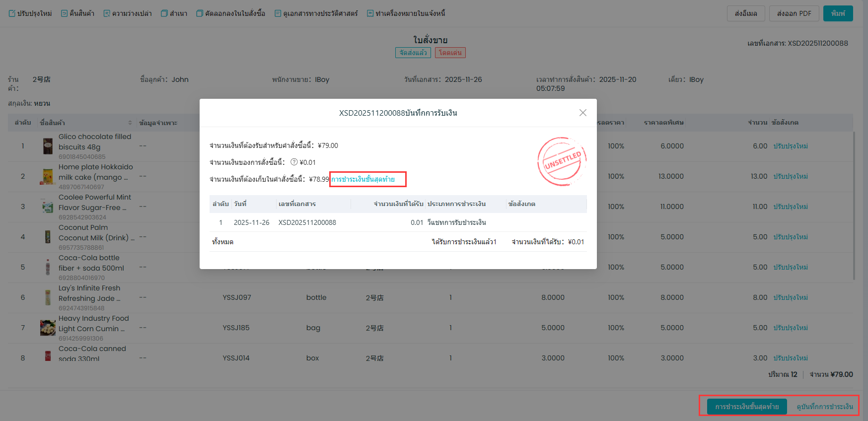Click the ปรับปรุงใหม่ icon in top toolbar
Image resolution: width=868 pixels, height=421 pixels.
(12, 13)
